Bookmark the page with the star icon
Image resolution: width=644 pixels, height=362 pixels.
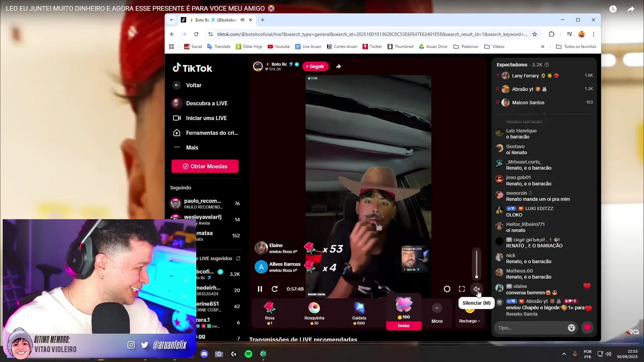click(x=534, y=34)
